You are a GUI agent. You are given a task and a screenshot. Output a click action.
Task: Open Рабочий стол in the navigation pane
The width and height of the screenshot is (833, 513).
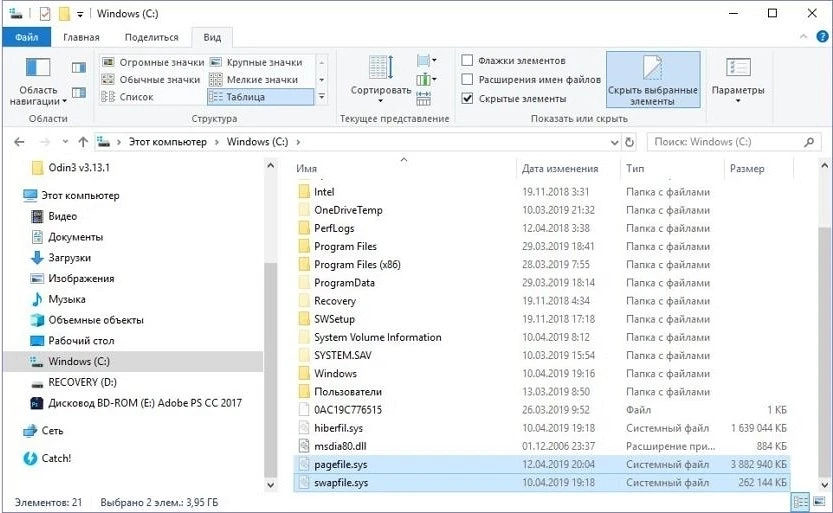coord(81,340)
